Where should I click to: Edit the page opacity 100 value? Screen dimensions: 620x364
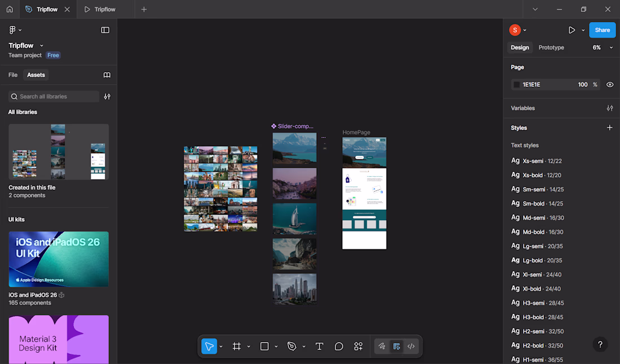(x=582, y=85)
